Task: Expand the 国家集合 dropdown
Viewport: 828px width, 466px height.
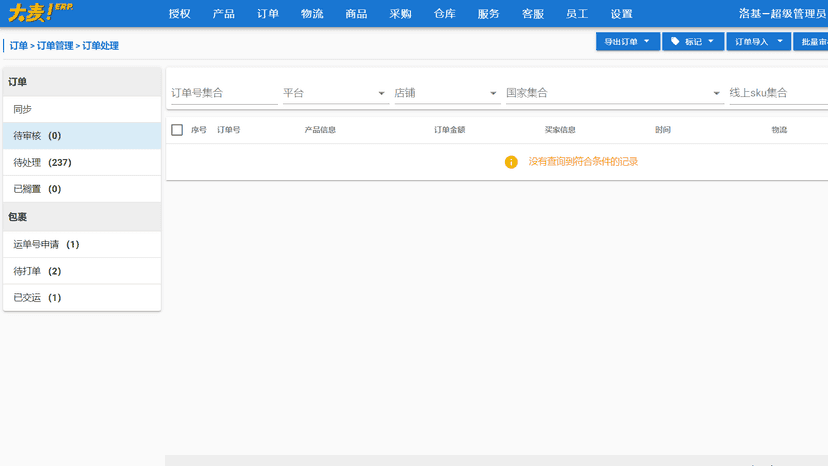Action: click(x=615, y=93)
